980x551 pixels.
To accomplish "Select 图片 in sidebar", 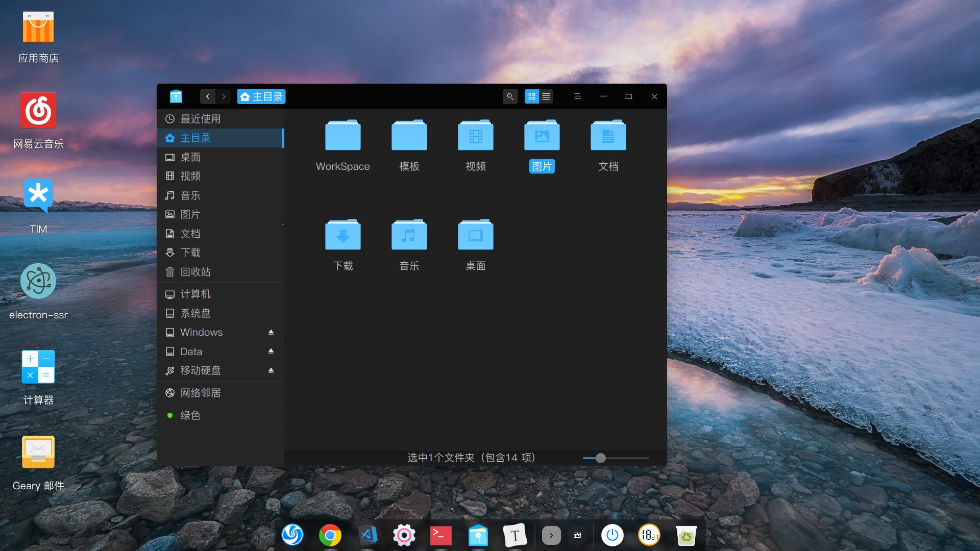I will pyautogui.click(x=220, y=214).
